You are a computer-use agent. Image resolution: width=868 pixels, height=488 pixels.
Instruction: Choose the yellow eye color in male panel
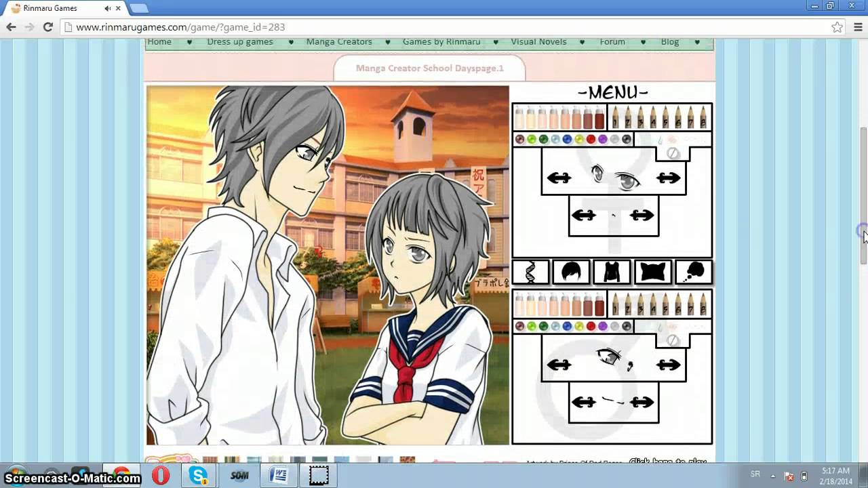tap(578, 327)
